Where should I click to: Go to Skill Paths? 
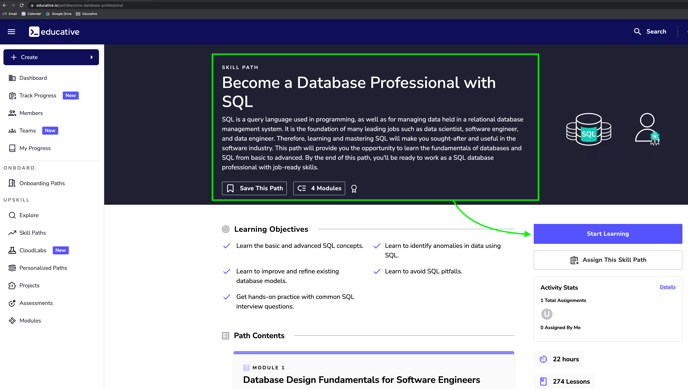pyautogui.click(x=32, y=233)
